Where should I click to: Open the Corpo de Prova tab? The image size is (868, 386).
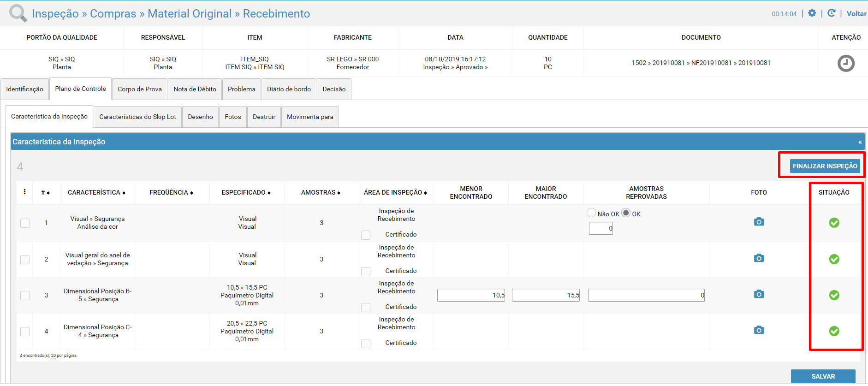click(x=140, y=89)
